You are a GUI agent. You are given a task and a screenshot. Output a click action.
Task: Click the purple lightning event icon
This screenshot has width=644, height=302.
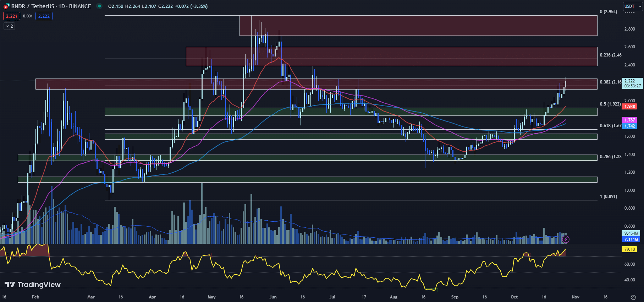pyautogui.click(x=566, y=239)
